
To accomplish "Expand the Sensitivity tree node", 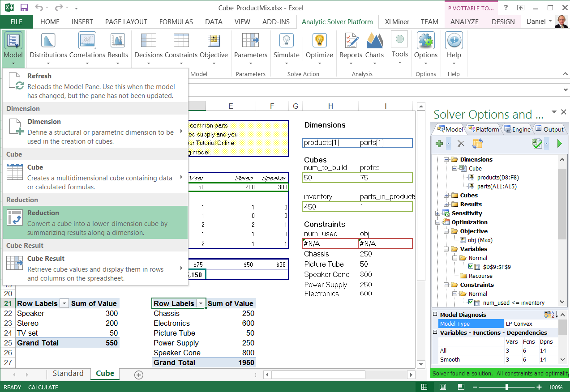I will tap(438, 213).
